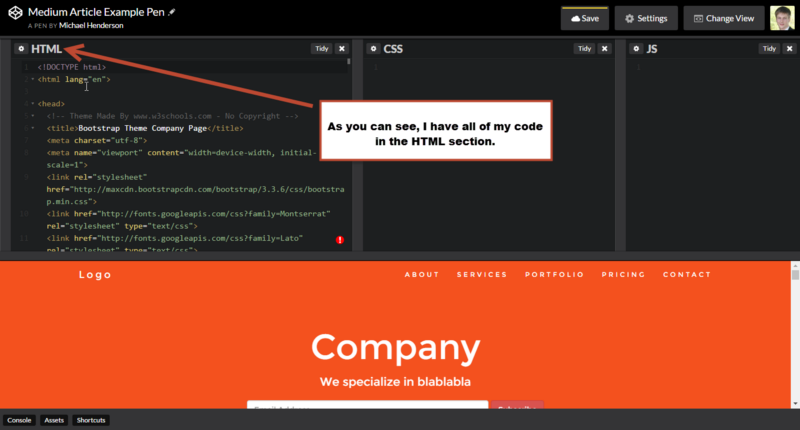Save the pen

584,18
